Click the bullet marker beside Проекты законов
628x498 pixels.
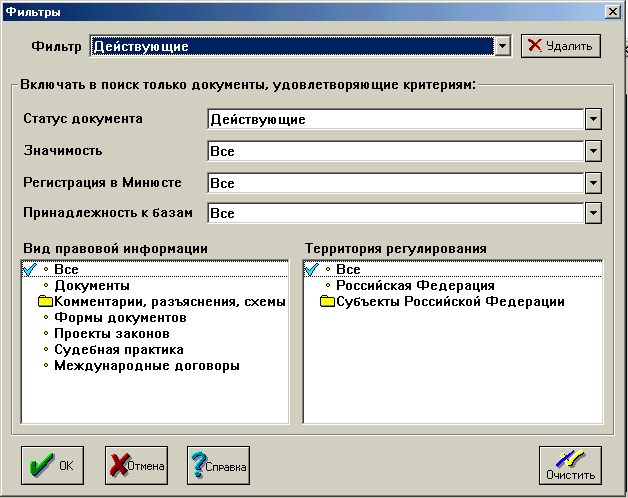click(x=46, y=334)
